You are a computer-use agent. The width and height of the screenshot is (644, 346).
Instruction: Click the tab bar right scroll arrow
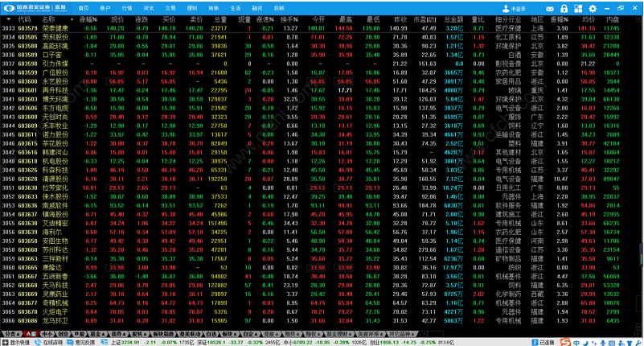click(x=638, y=334)
